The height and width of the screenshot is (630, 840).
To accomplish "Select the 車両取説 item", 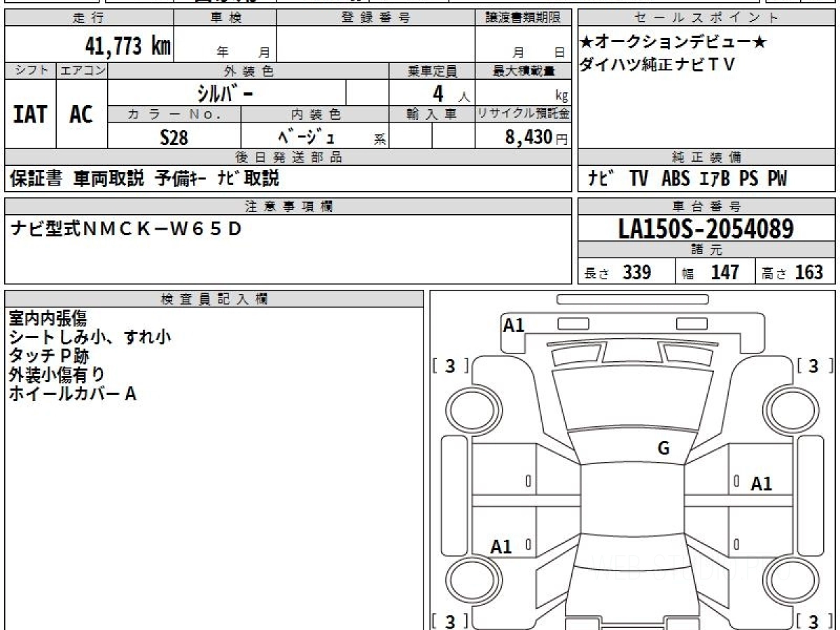I will [x=108, y=178].
